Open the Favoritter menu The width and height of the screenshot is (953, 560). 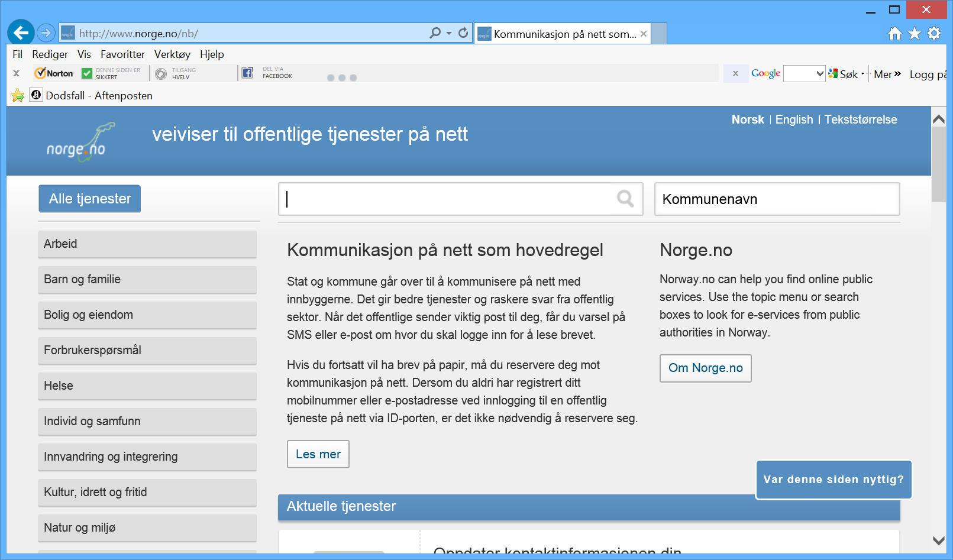pyautogui.click(x=122, y=54)
